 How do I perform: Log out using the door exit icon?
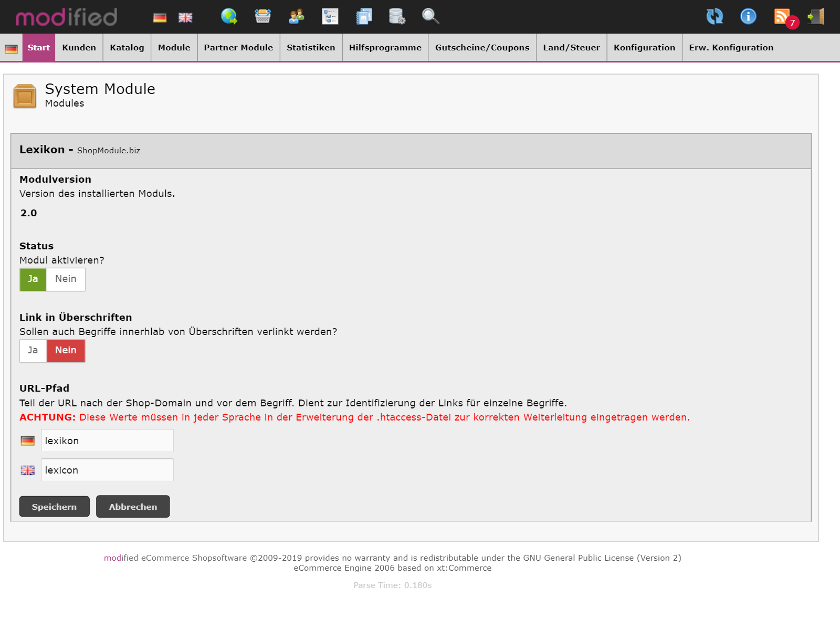coord(816,17)
